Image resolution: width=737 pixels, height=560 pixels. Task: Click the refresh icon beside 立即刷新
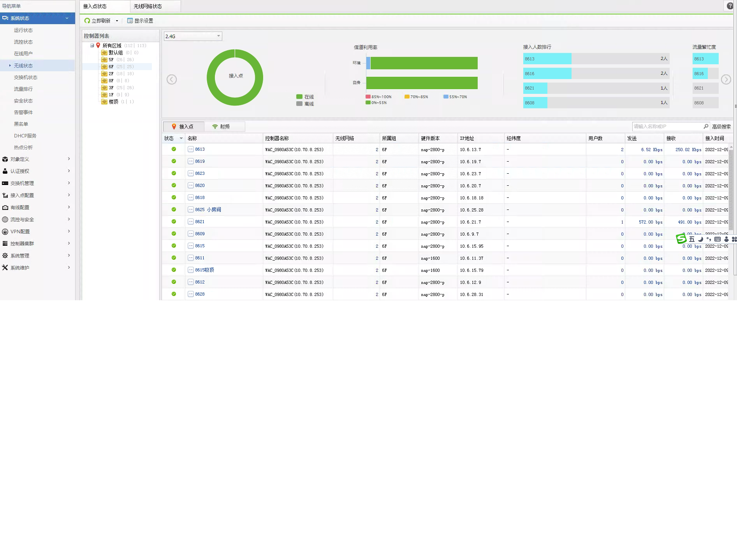tap(87, 21)
